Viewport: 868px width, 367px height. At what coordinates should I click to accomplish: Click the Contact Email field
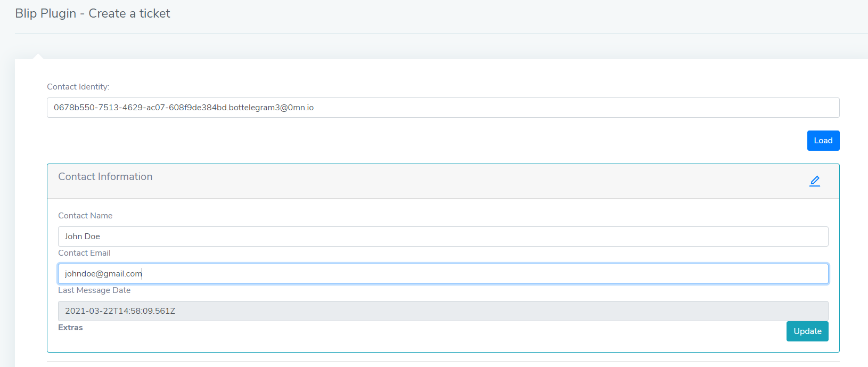point(443,274)
